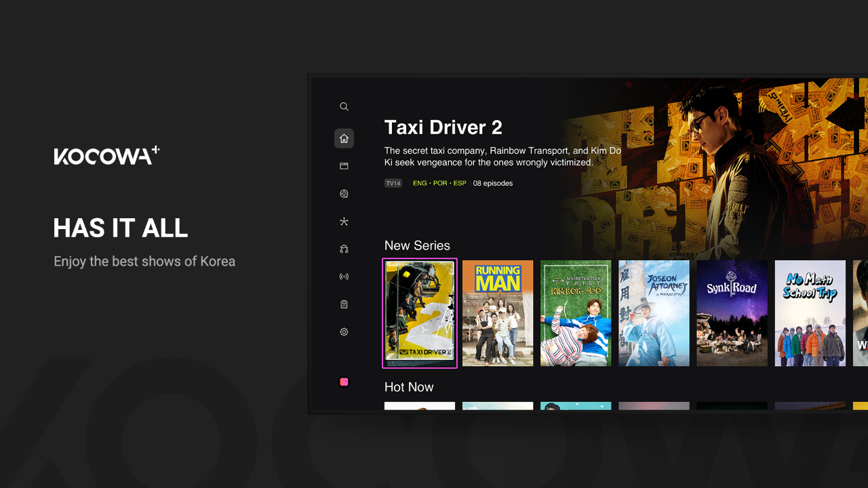868x488 pixels.
Task: Click the New Series heading
Action: coord(417,245)
